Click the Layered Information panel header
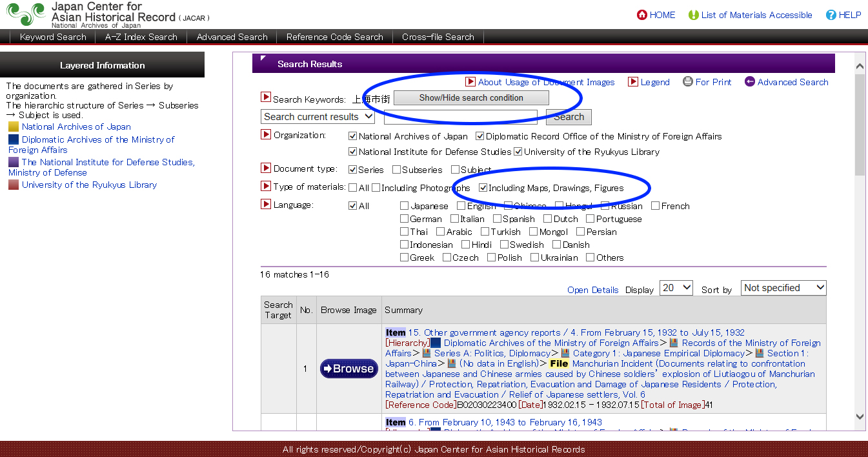 click(x=102, y=65)
